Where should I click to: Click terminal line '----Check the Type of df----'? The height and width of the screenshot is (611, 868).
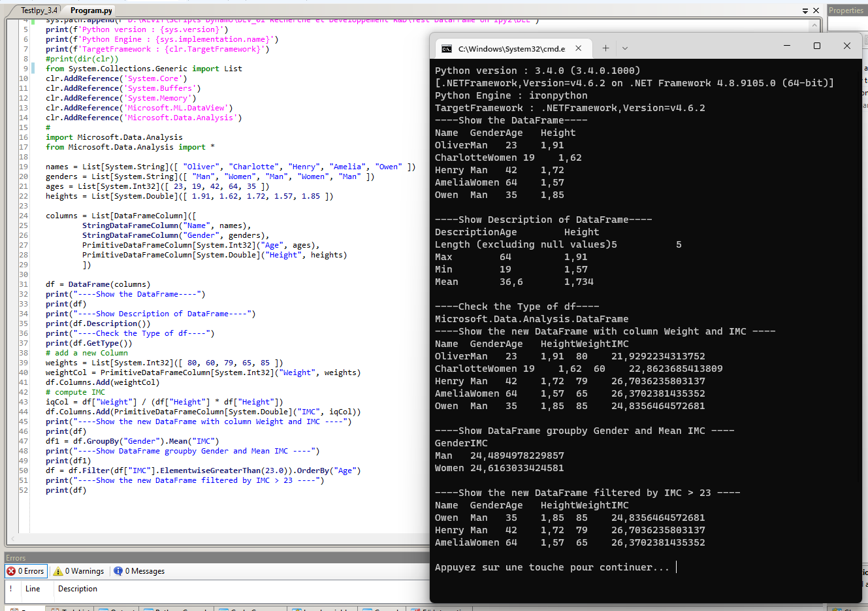pos(517,306)
